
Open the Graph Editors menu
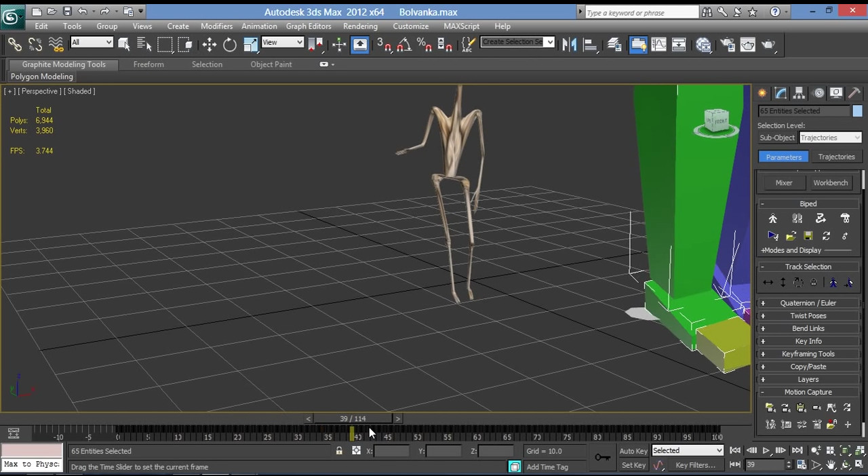tap(309, 26)
